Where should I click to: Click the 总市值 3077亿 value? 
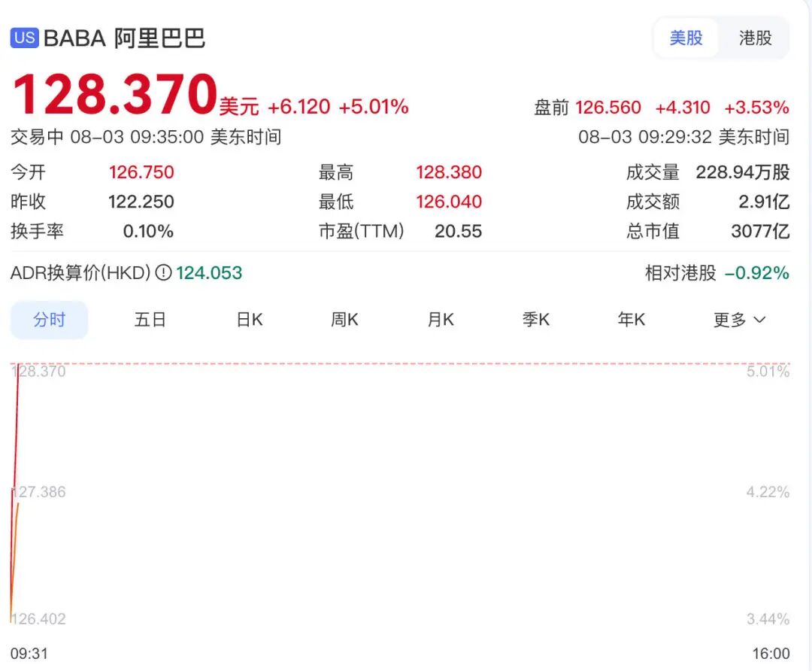tap(760, 231)
